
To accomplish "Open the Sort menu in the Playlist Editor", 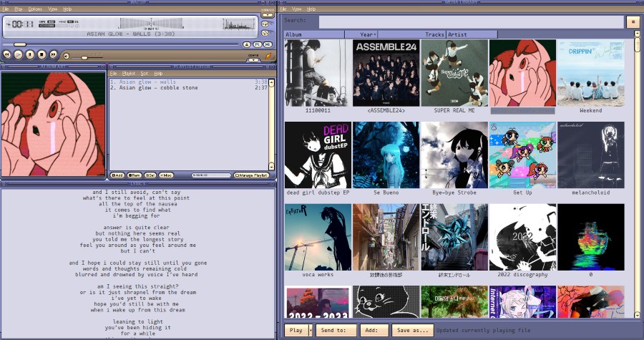I will [x=144, y=74].
